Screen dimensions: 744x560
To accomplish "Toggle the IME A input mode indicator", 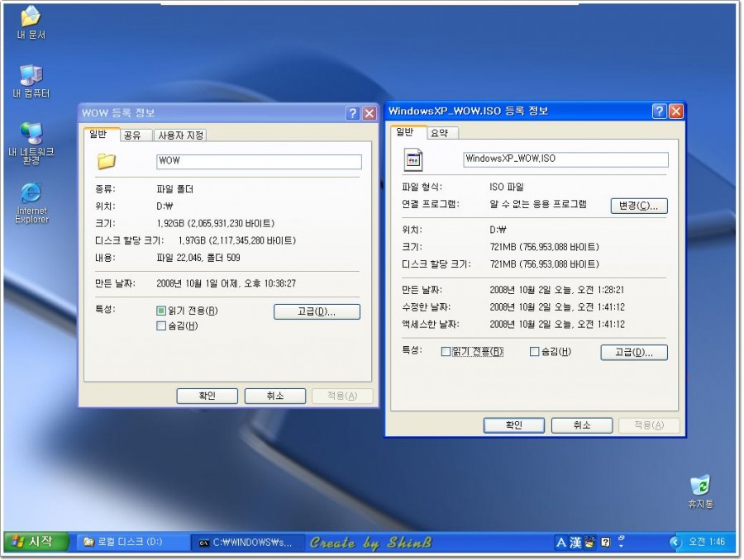I will [561, 543].
